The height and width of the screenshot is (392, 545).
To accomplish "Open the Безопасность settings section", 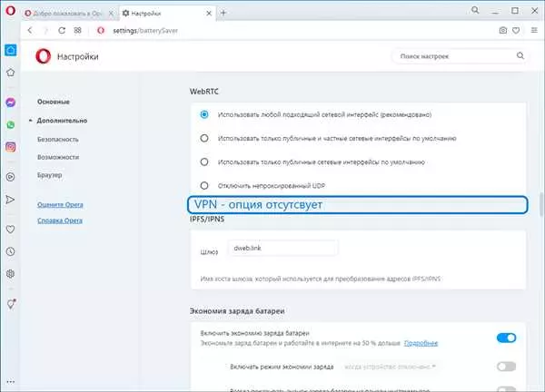I will [x=58, y=139].
